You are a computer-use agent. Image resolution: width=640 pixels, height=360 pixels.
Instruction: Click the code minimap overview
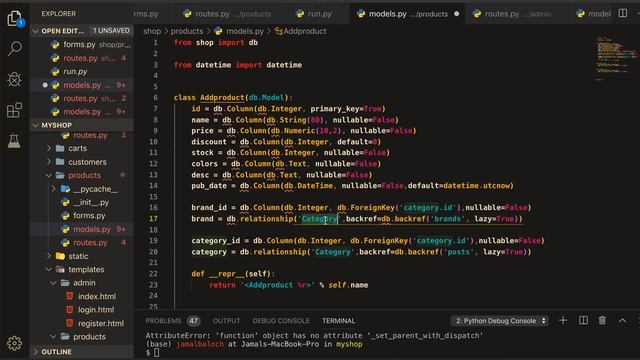pyautogui.click(x=615, y=59)
